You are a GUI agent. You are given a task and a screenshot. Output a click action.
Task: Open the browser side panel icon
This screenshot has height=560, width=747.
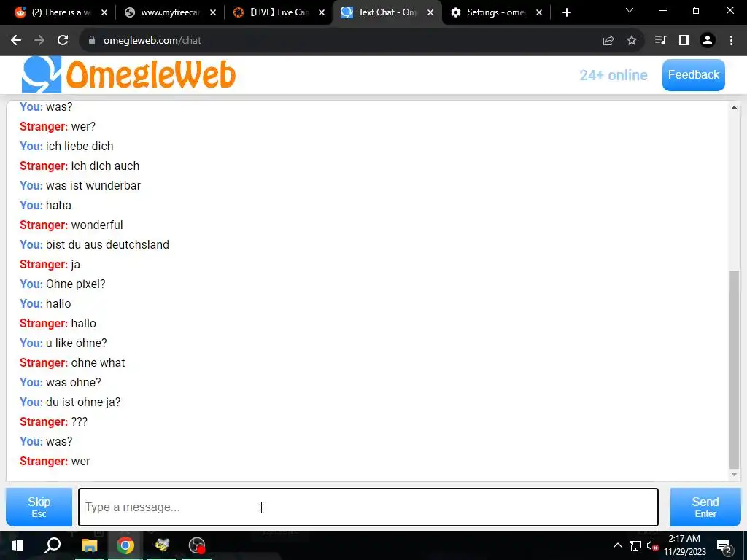[684, 41]
